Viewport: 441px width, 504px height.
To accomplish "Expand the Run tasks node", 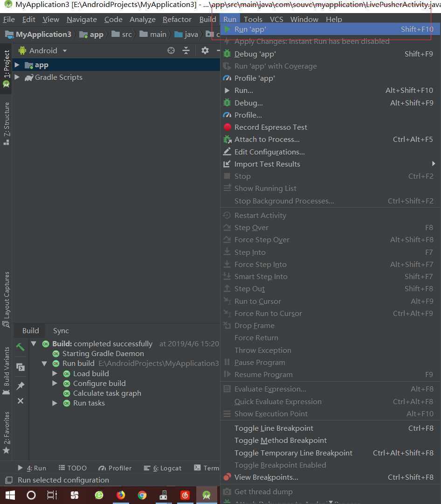I will coord(55,403).
